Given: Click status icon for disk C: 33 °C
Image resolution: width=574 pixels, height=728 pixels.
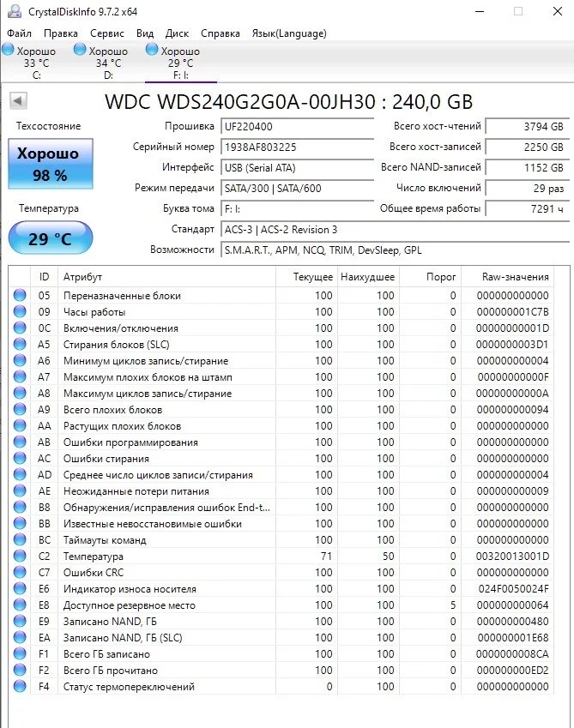Looking at the screenshot, I should coord(8,49).
